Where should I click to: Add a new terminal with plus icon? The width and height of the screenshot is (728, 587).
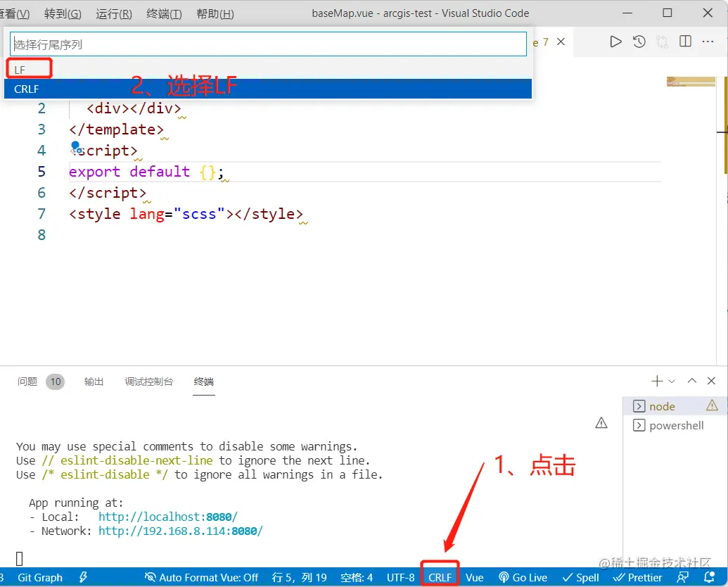(x=657, y=381)
